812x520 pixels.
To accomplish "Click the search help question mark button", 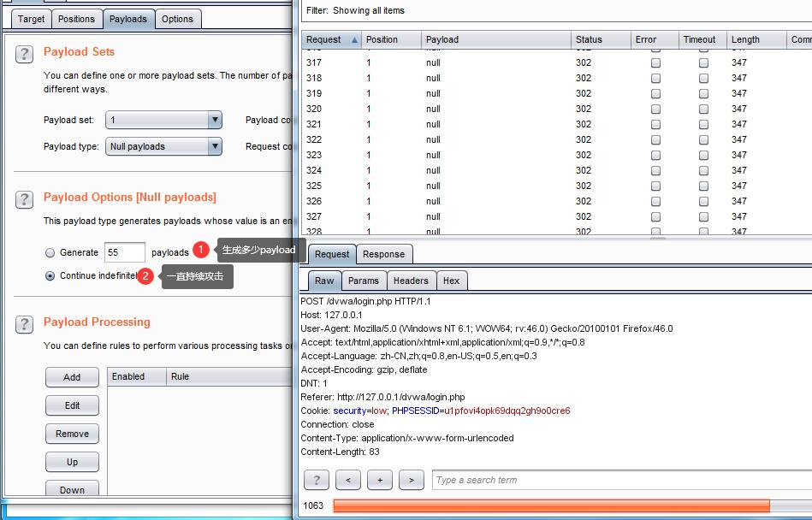I will (317, 480).
